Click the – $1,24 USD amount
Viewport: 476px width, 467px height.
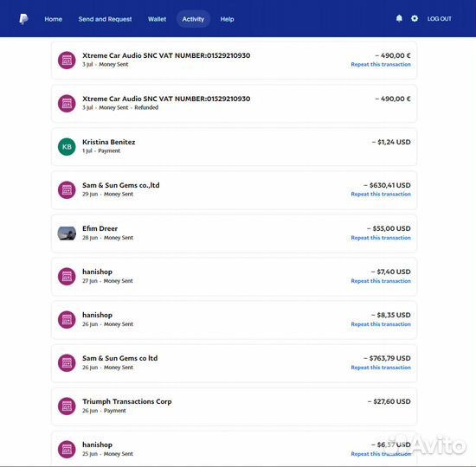[x=391, y=142]
